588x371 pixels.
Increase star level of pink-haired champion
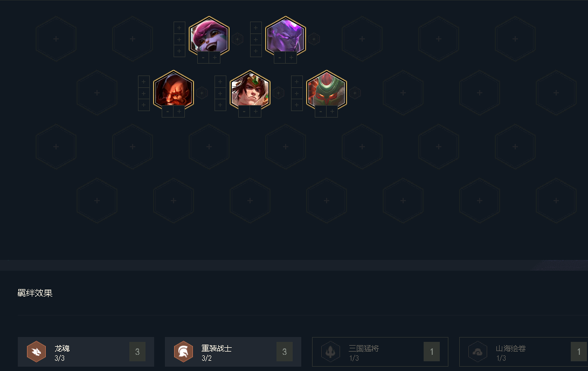(215, 58)
